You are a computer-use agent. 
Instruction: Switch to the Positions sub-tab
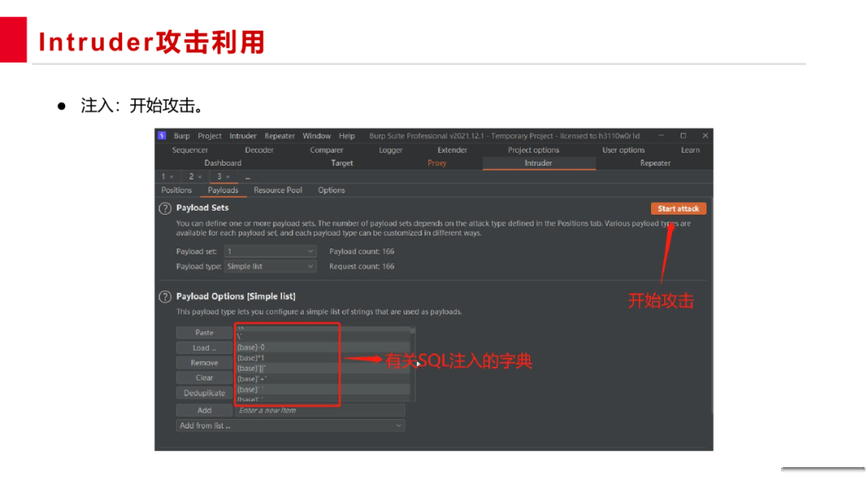[177, 190]
